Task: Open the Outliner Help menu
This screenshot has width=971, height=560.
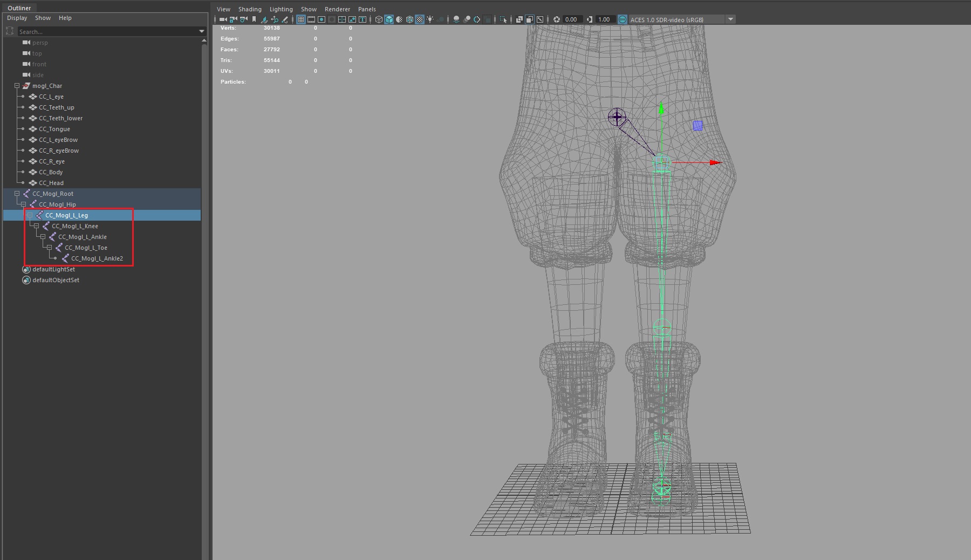Action: [x=65, y=18]
